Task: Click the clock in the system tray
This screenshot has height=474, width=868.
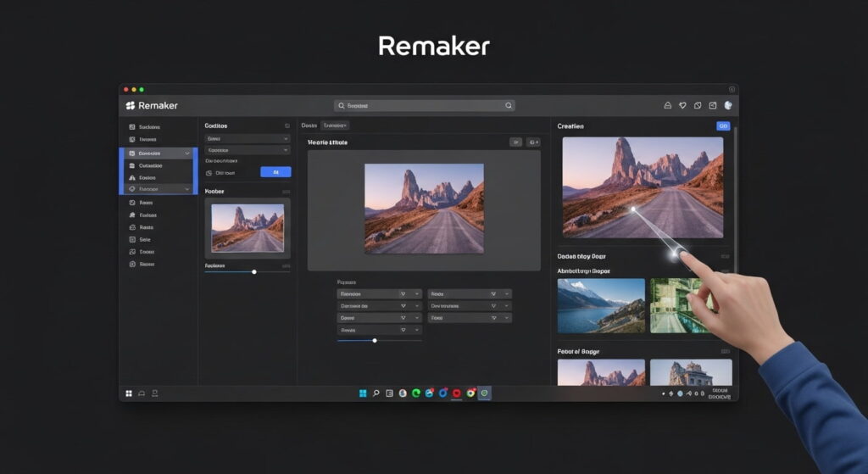Action: pyautogui.click(x=719, y=393)
